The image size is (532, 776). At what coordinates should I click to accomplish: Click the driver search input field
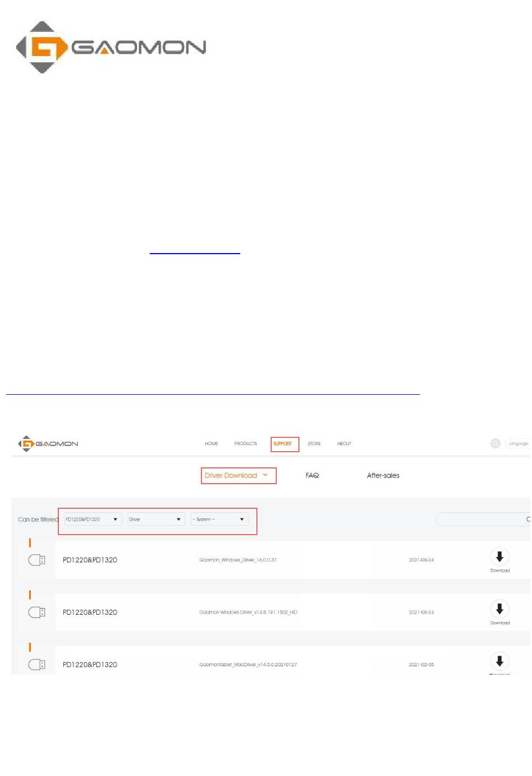[x=483, y=520]
